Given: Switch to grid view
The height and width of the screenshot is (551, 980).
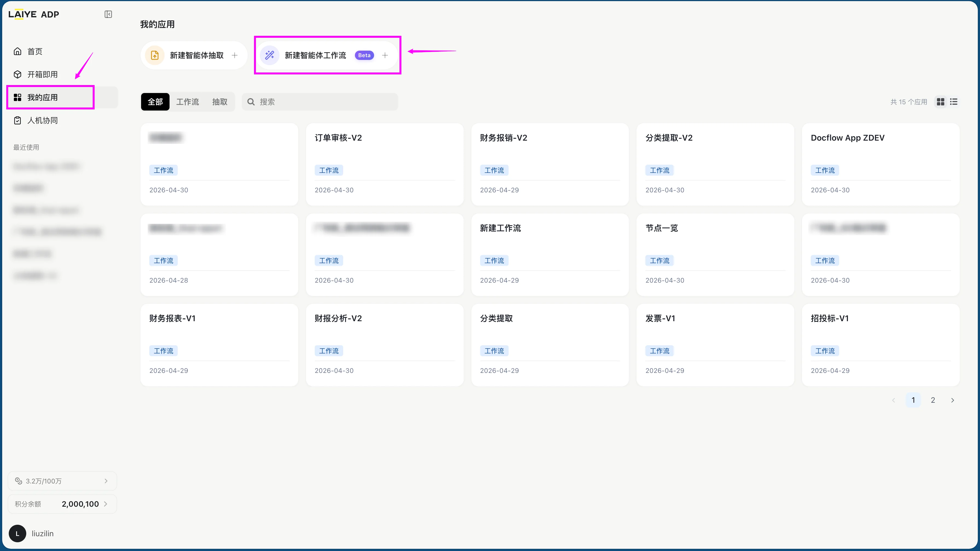Looking at the screenshot, I should (940, 102).
